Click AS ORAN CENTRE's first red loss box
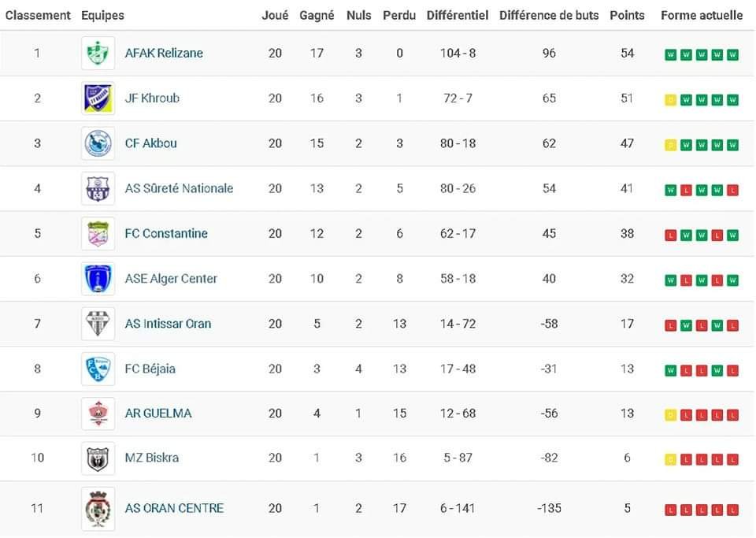756x538 pixels. (670, 510)
